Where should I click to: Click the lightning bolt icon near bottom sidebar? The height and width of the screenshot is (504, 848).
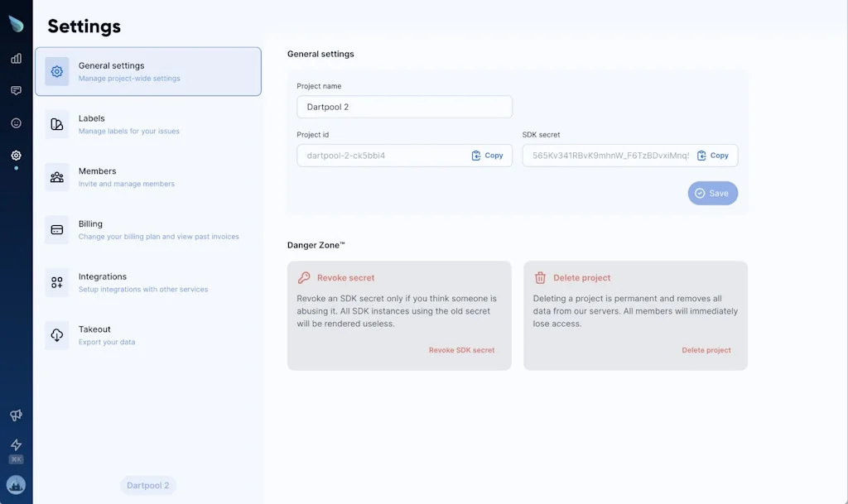(x=15, y=444)
